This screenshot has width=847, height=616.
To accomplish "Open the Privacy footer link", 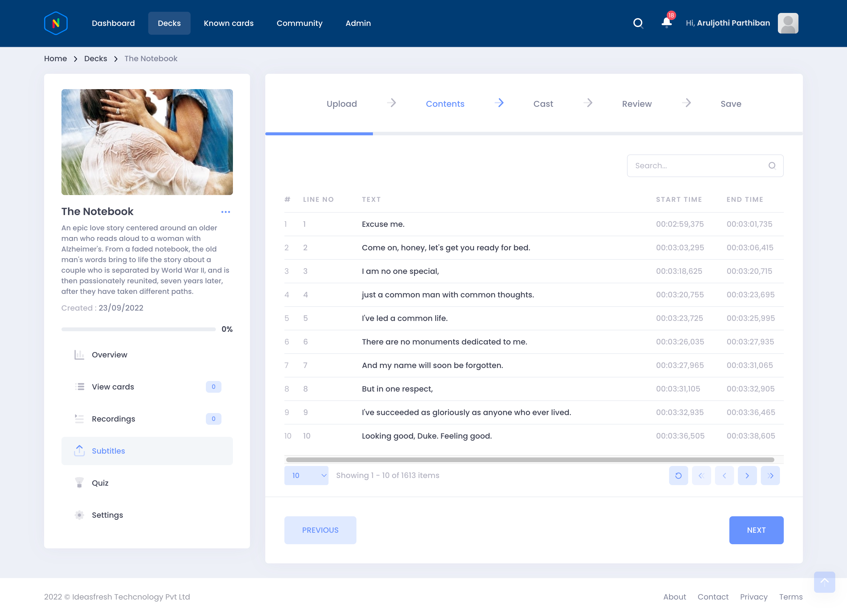I will 754,597.
